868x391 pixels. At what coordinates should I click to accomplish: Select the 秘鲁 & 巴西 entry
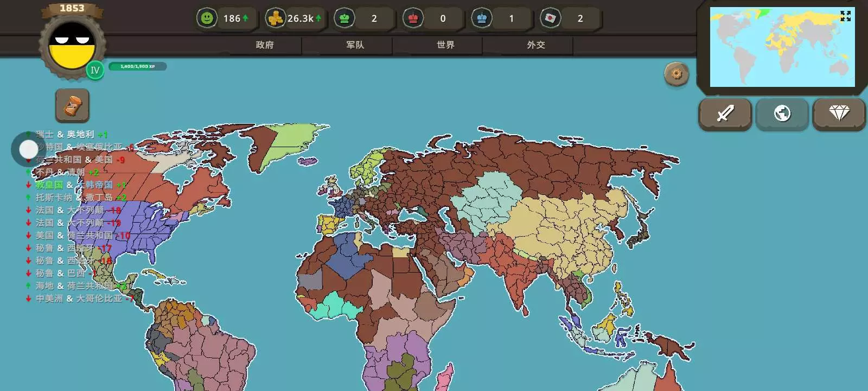click(x=61, y=273)
